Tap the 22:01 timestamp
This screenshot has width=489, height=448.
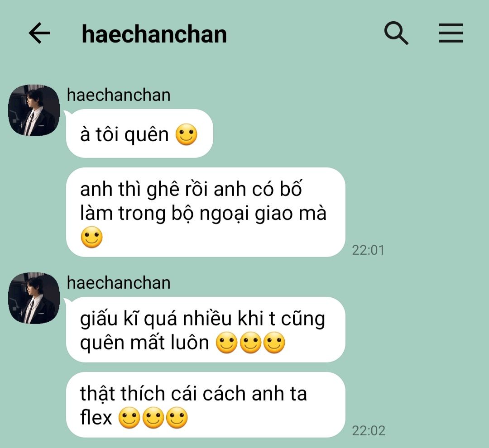tap(368, 250)
